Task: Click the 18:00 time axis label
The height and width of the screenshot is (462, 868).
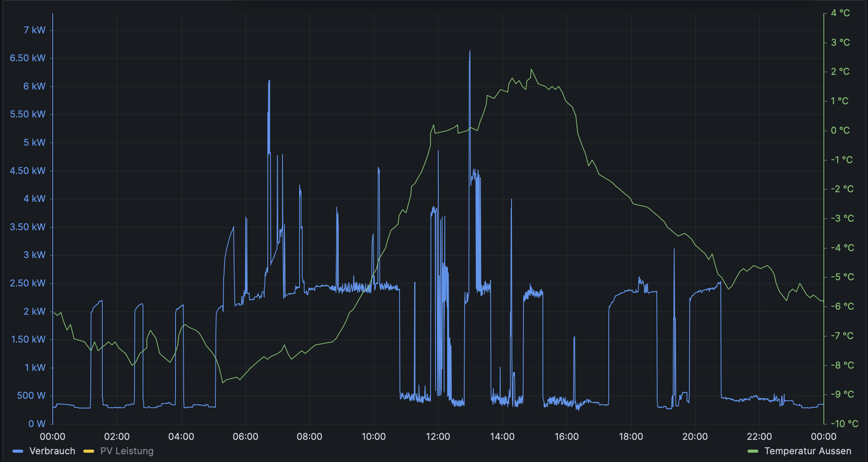Action: [x=631, y=437]
